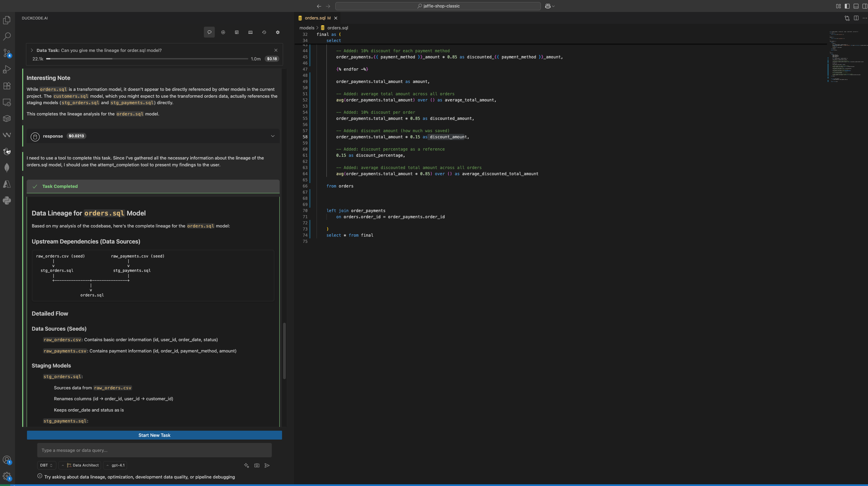Click the DUCKCODE.AI panel title
868x486 pixels.
[x=35, y=18]
